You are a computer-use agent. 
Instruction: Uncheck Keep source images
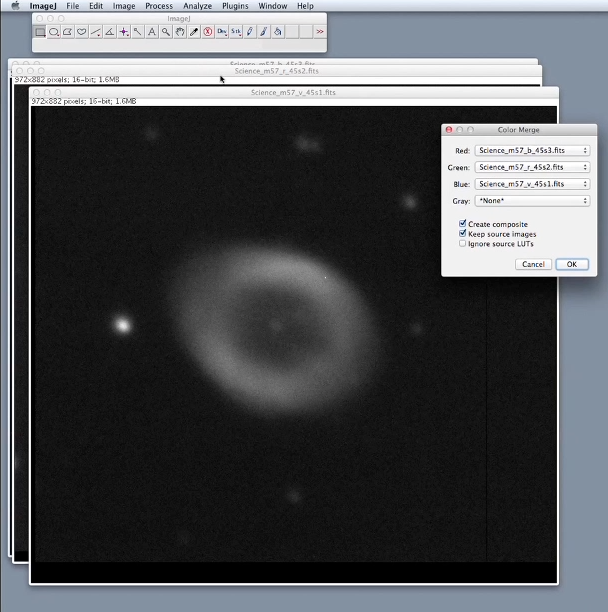coord(462,233)
